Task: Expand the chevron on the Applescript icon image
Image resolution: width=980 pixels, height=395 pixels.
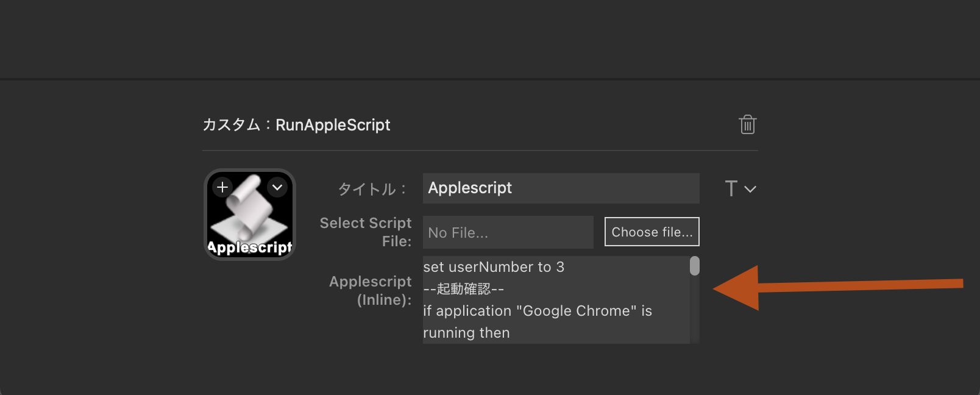Action: 277,187
